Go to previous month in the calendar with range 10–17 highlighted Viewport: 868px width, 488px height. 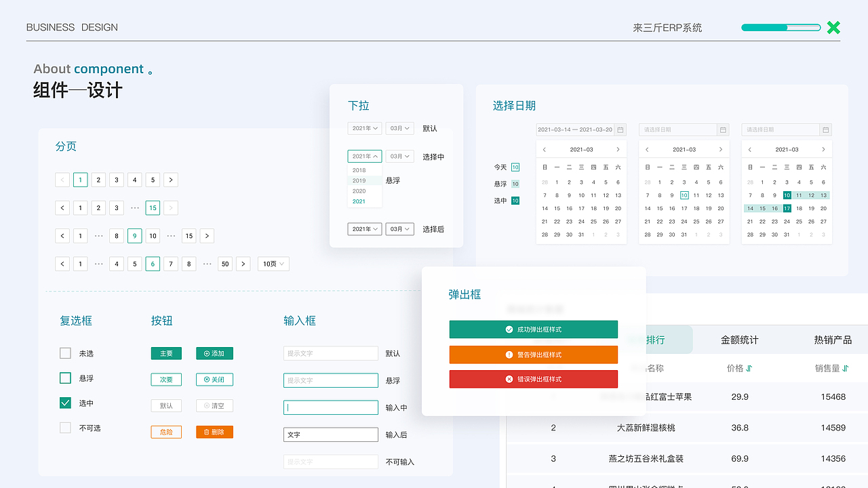tap(750, 149)
